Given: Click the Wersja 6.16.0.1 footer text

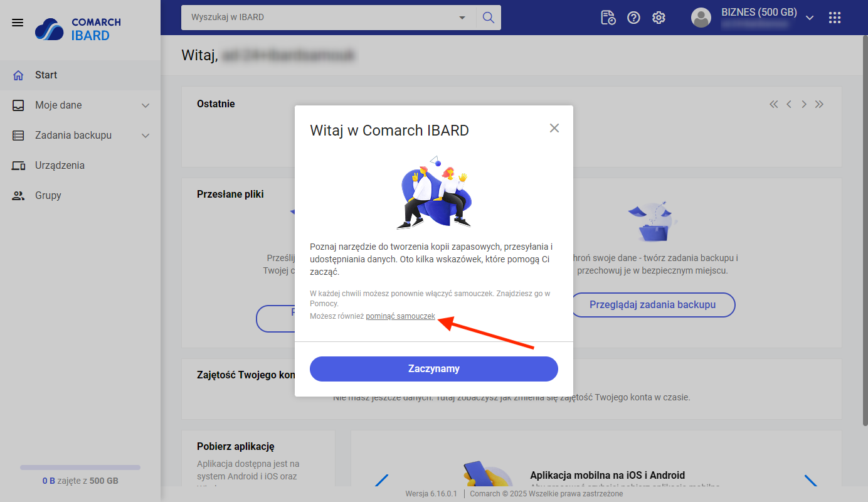Looking at the screenshot, I should 432,494.
